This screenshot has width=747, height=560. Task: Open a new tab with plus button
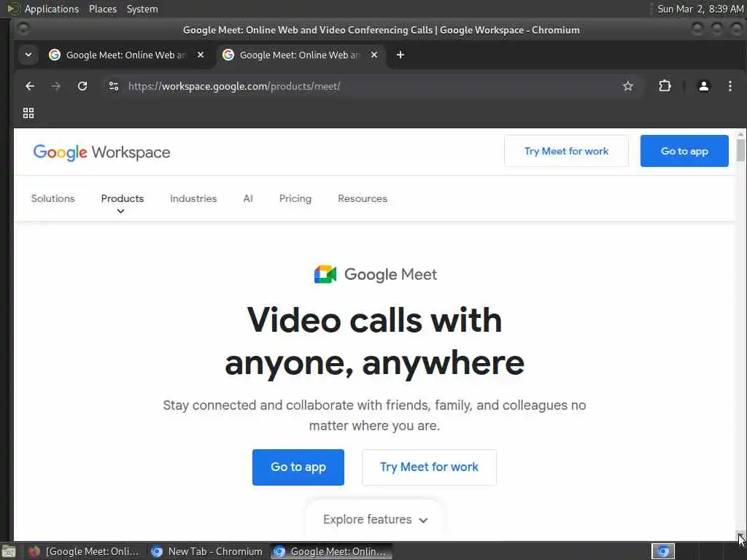click(x=400, y=55)
